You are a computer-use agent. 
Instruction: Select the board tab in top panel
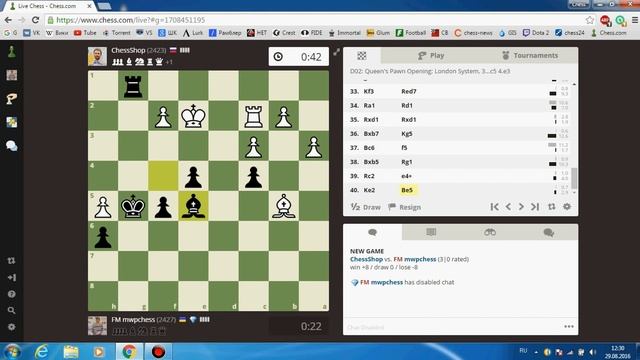[x=362, y=56]
